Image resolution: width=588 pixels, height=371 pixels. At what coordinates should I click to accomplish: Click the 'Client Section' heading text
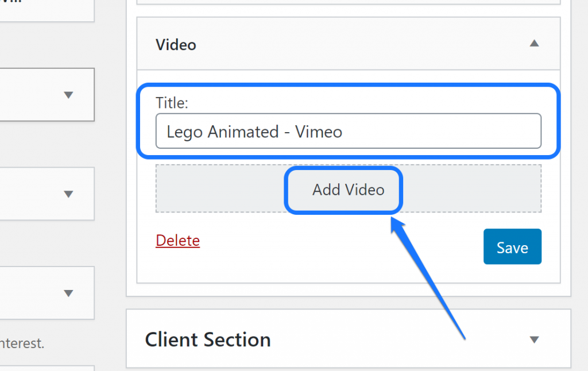[x=208, y=339]
